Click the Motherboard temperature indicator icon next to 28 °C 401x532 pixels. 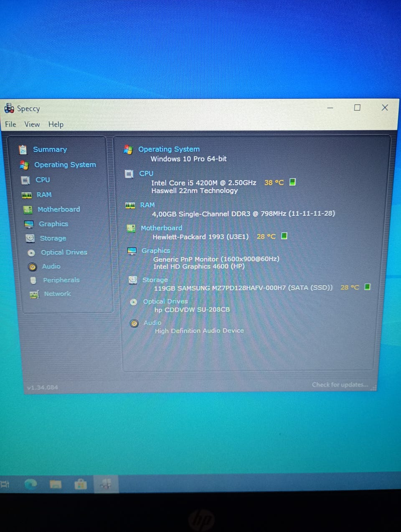284,236
